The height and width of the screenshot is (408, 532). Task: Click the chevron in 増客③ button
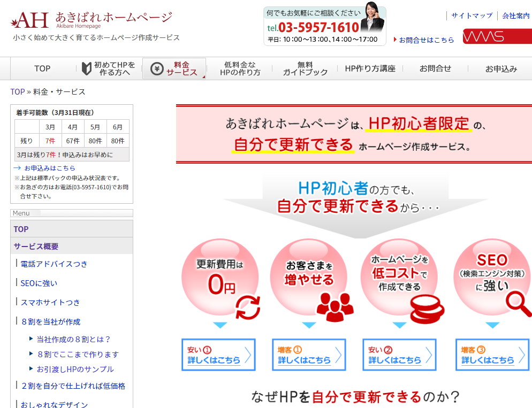click(522, 355)
